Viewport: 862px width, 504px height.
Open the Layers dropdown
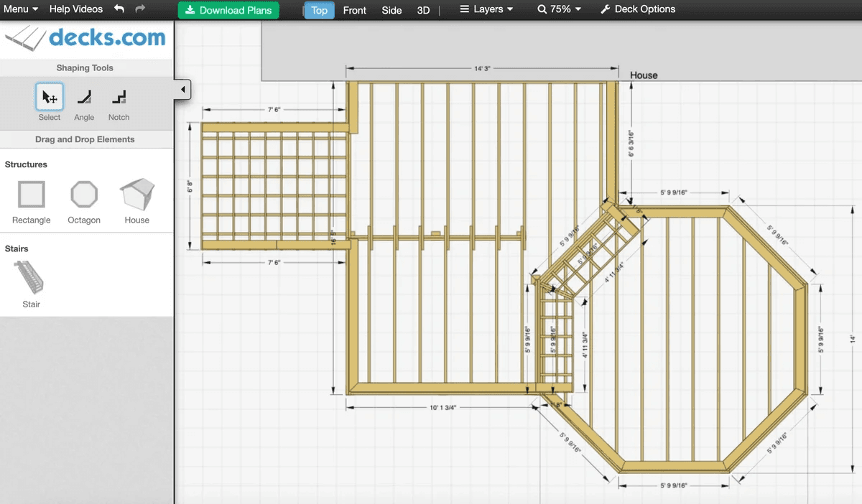(x=486, y=9)
